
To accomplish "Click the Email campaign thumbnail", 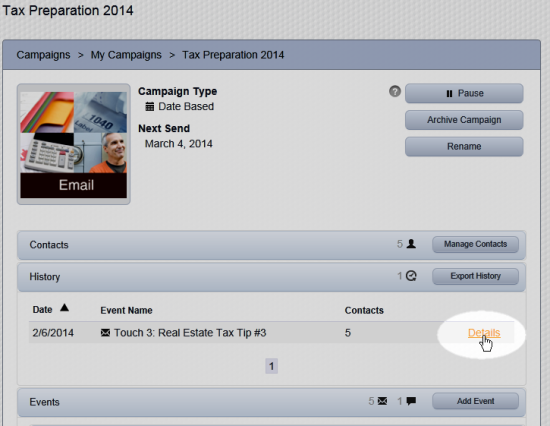I will [74, 144].
